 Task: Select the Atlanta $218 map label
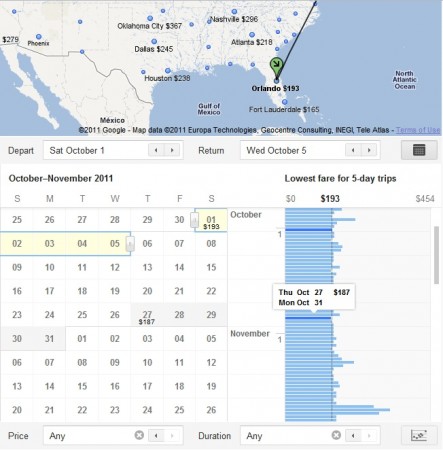coord(252,42)
